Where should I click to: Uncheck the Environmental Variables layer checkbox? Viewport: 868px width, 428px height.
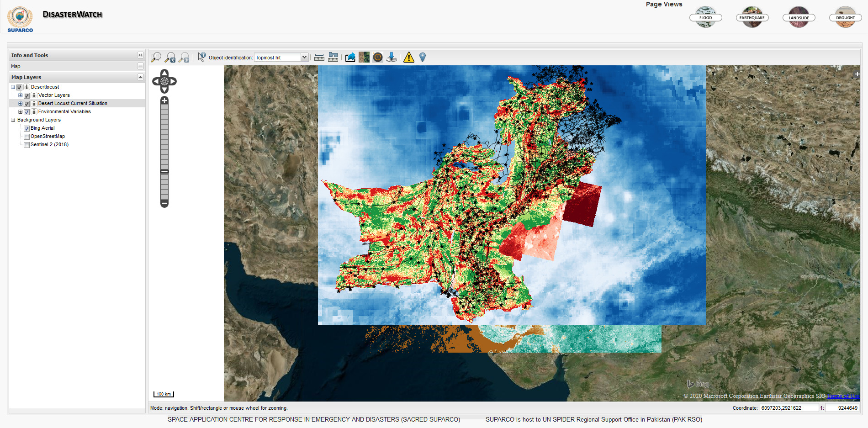(27, 112)
